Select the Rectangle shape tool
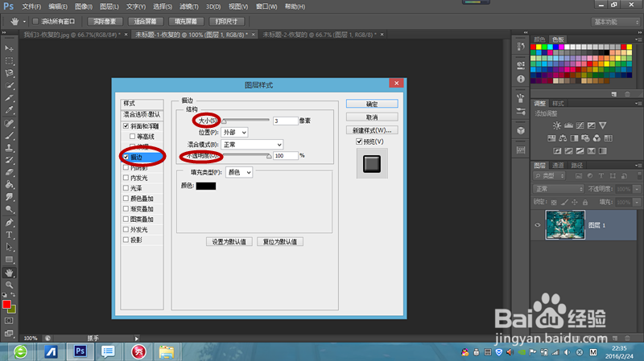 click(x=9, y=260)
